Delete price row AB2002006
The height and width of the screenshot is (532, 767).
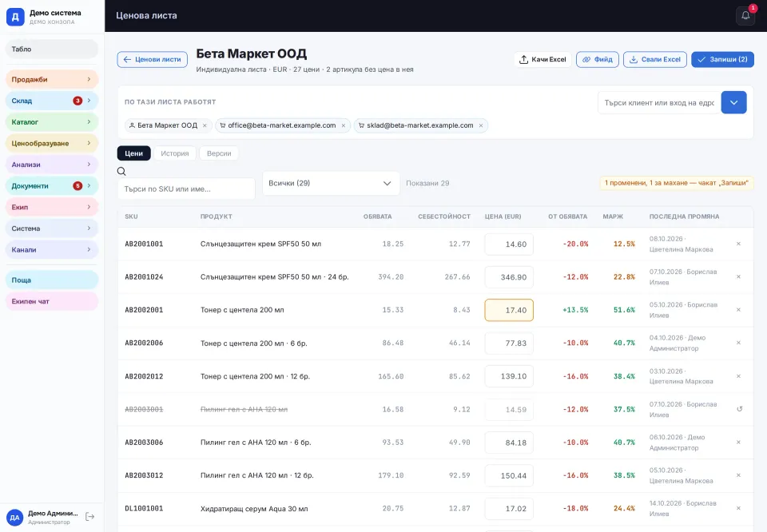tap(738, 343)
